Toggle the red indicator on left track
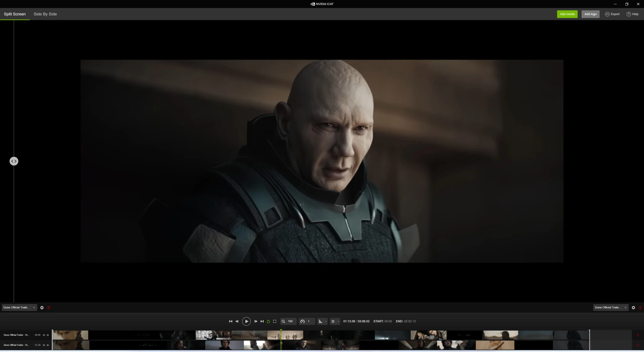The image size is (644, 352). click(x=49, y=307)
